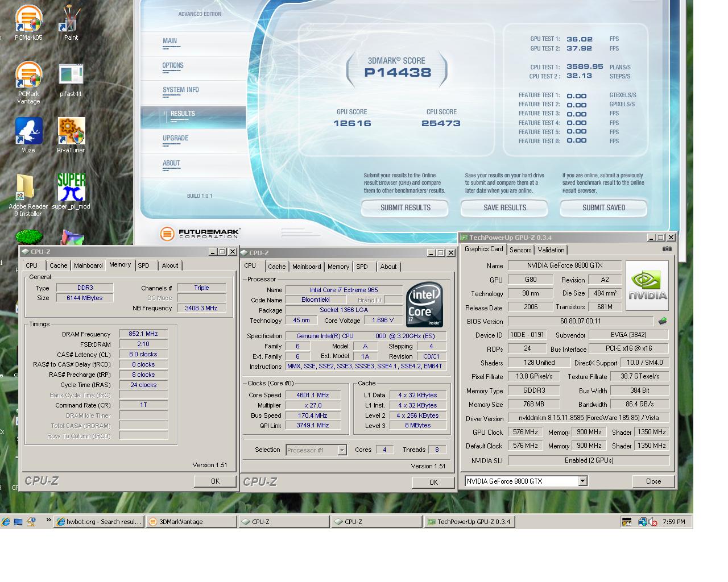Open SPD tab in CPU-Z memory window
Screen dimensions: 728x582
tap(143, 265)
